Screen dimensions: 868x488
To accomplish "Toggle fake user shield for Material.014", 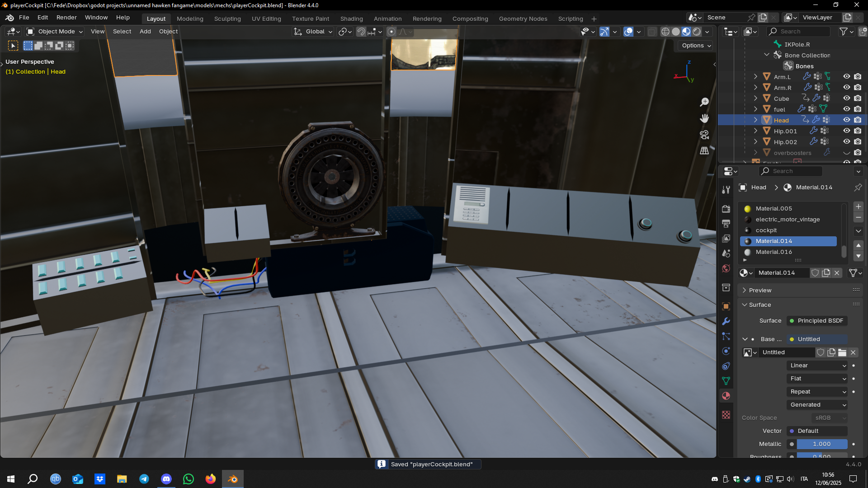I will 815,273.
